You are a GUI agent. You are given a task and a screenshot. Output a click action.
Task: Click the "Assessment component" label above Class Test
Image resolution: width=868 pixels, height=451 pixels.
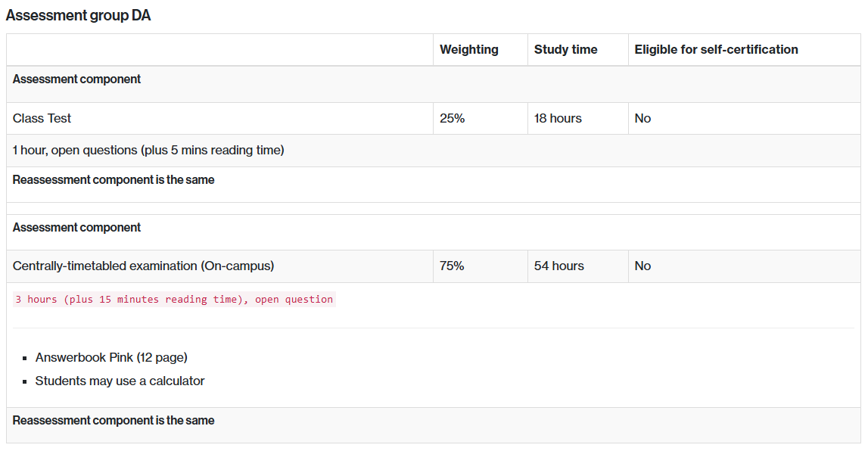click(x=76, y=79)
